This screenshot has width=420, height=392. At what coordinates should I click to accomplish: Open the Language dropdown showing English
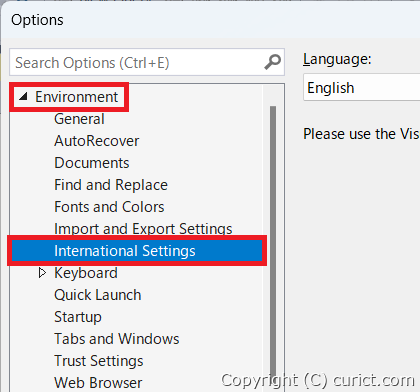tap(362, 88)
